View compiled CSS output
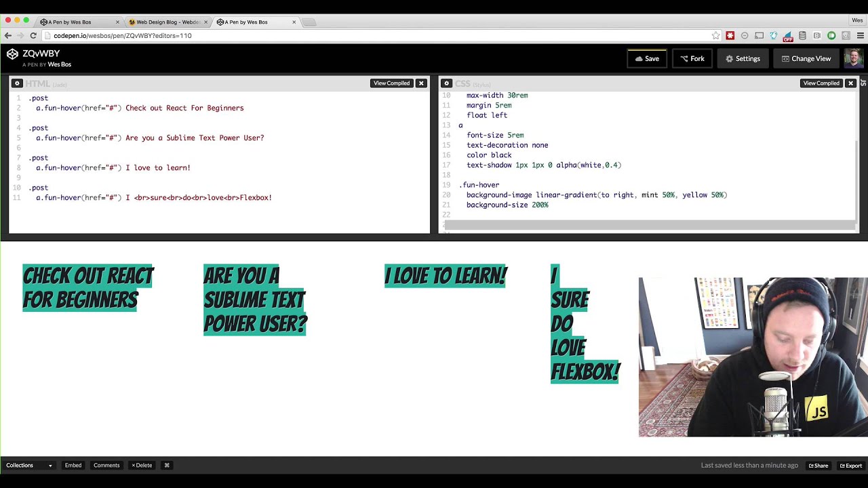The image size is (868, 488). coord(821,83)
